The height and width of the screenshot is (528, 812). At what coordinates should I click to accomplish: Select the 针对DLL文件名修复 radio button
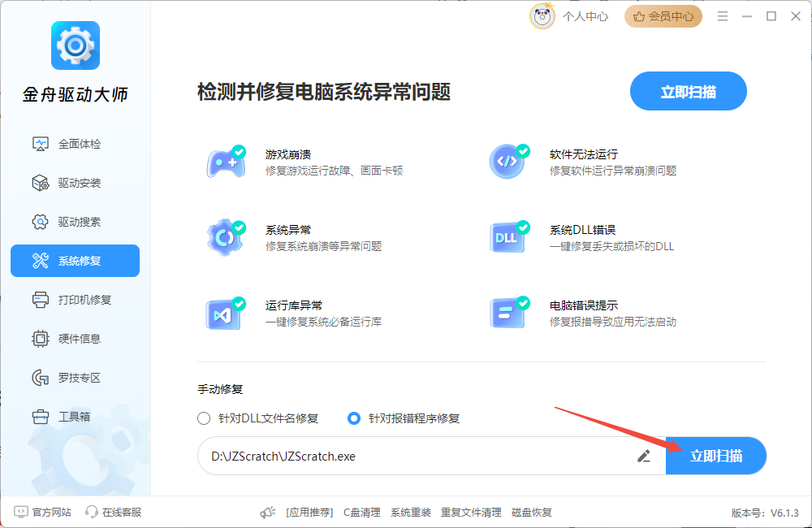pos(204,418)
